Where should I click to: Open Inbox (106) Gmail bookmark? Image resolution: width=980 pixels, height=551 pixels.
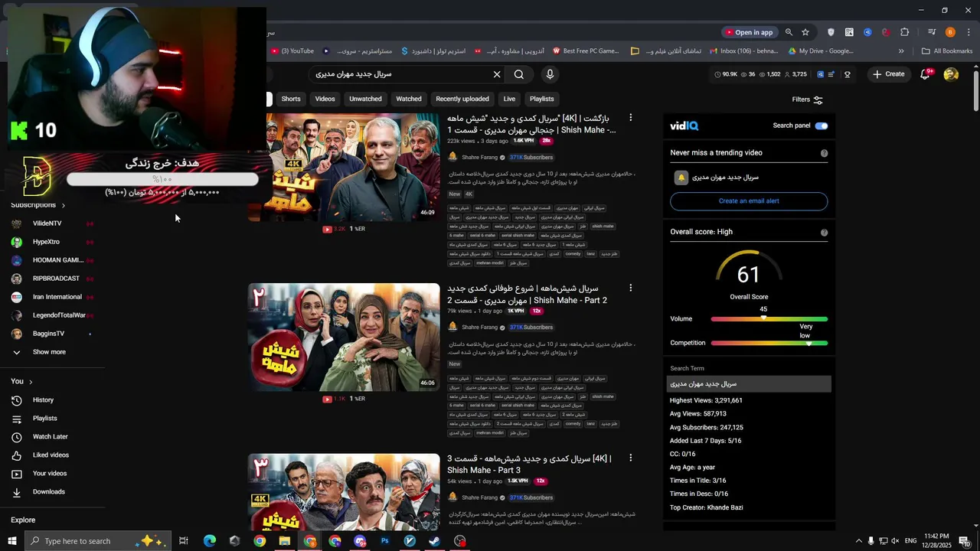coord(744,51)
